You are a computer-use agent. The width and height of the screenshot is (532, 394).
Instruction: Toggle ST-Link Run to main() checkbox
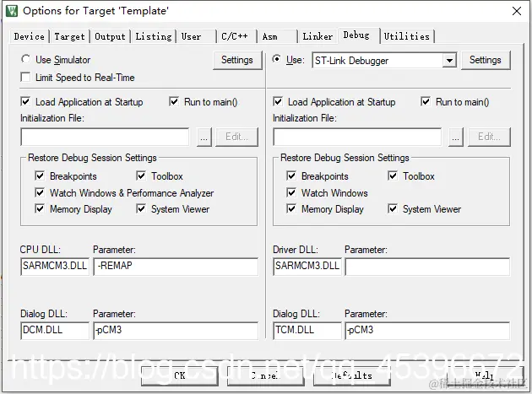click(x=426, y=101)
